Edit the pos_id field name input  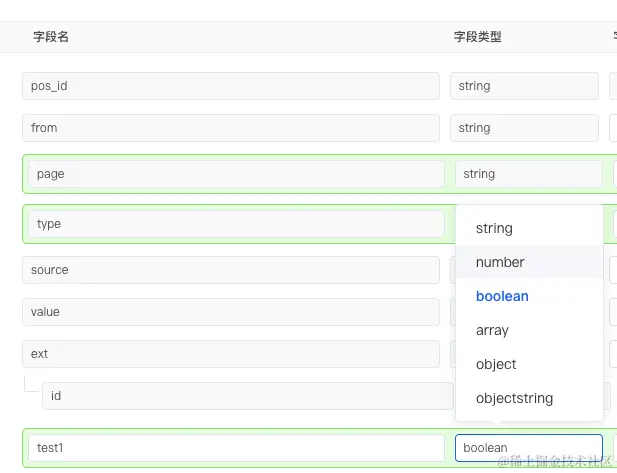click(x=231, y=86)
